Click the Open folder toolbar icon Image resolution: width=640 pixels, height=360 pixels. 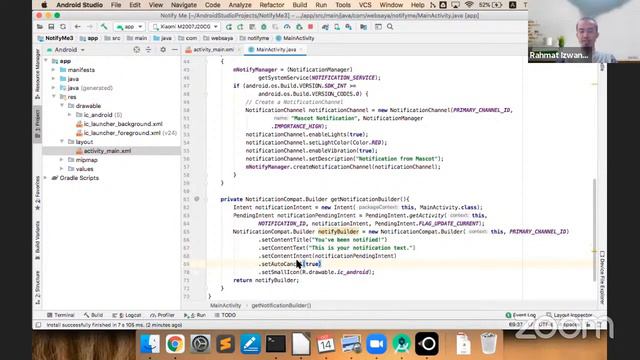[x=40, y=27]
